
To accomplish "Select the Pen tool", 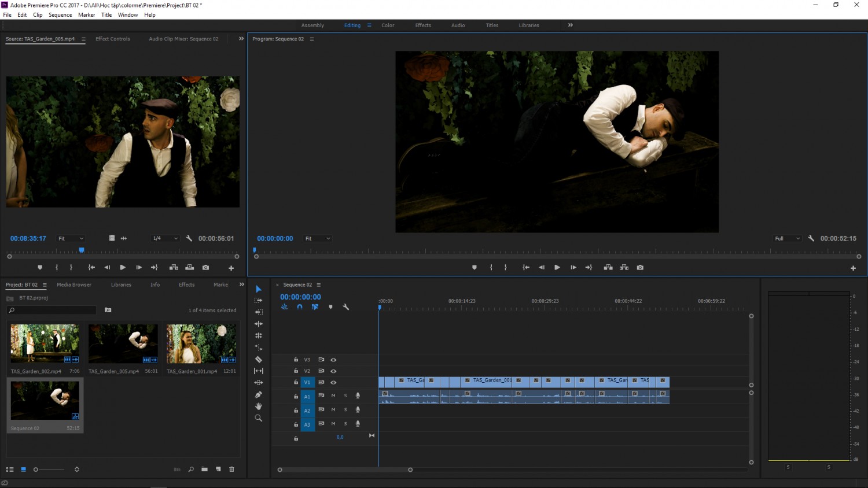I will [x=259, y=394].
